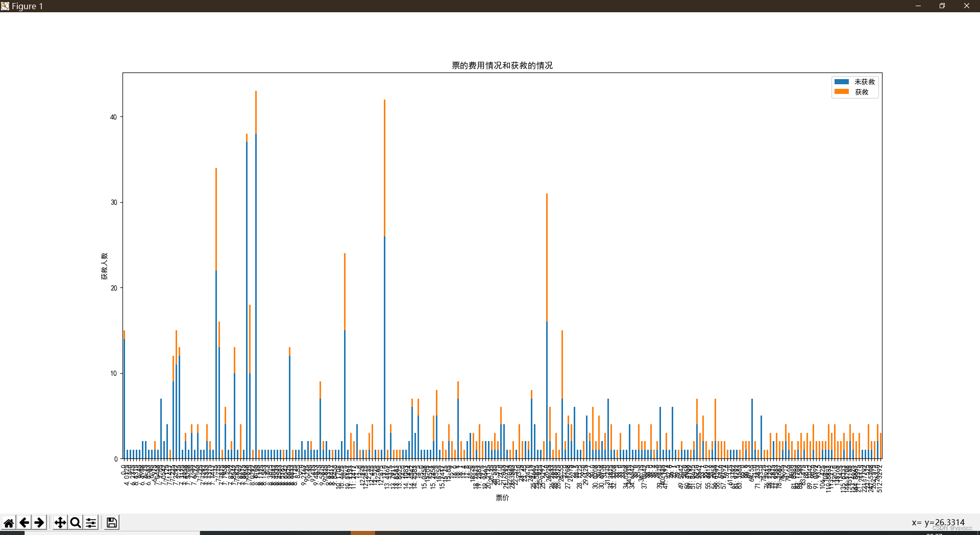Restore down the Figure 1 window
The height and width of the screenshot is (535, 980).
point(942,6)
